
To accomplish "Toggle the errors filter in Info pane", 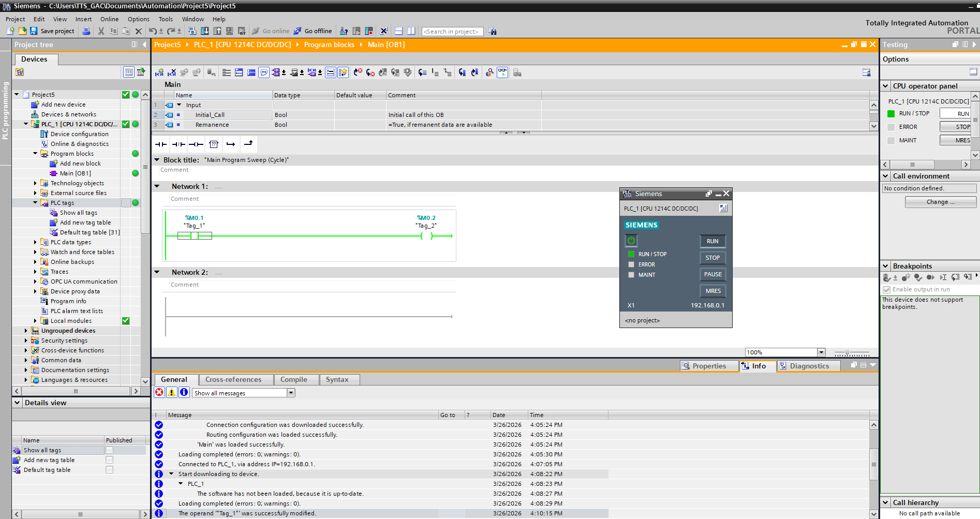I will pos(159,393).
